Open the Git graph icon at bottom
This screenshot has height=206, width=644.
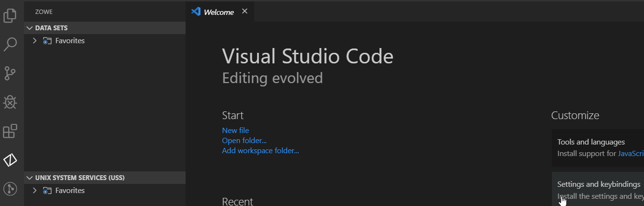point(10,189)
